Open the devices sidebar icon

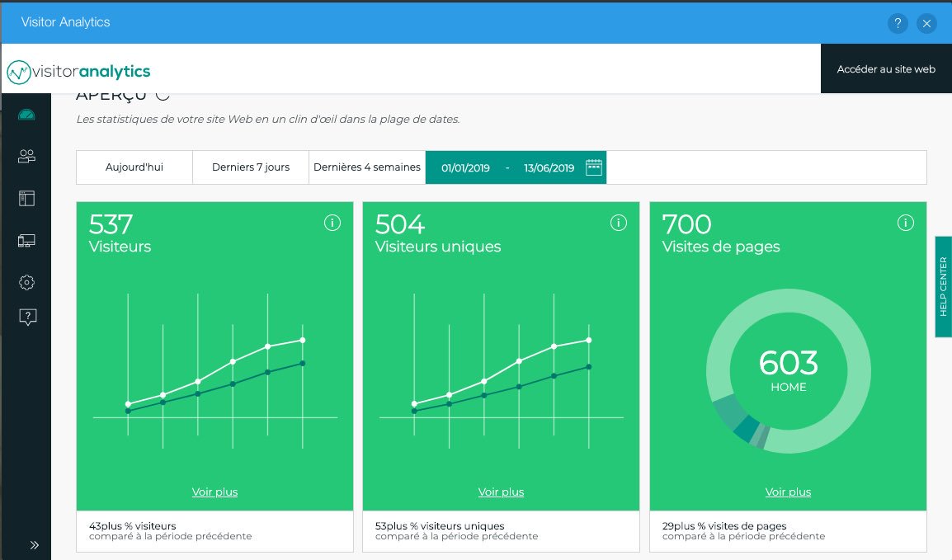(26, 241)
